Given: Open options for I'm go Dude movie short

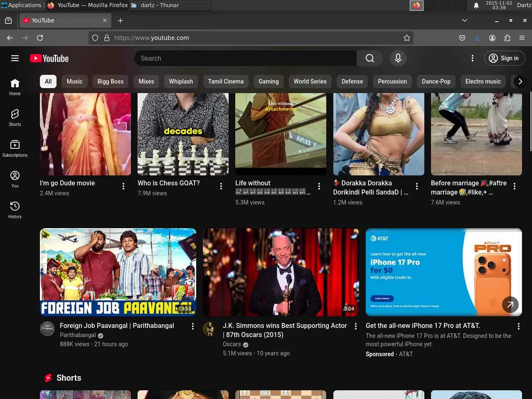Looking at the screenshot, I should [123, 186].
